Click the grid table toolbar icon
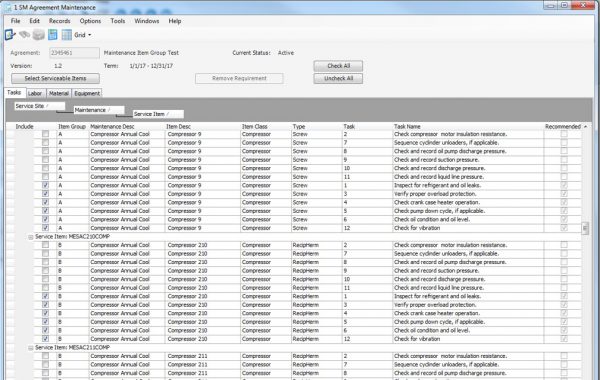The height and width of the screenshot is (380, 600). pos(67,35)
